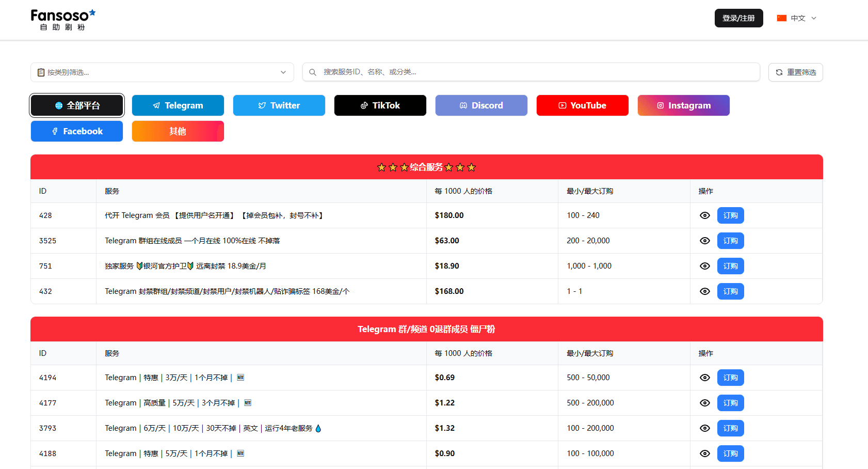Order service 3793 with 订购 button
The width and height of the screenshot is (868, 469).
click(x=730, y=428)
